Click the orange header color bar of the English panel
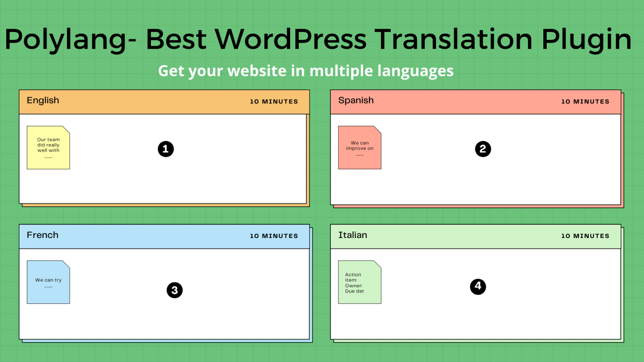The height and width of the screenshot is (362, 644). pyautogui.click(x=164, y=101)
